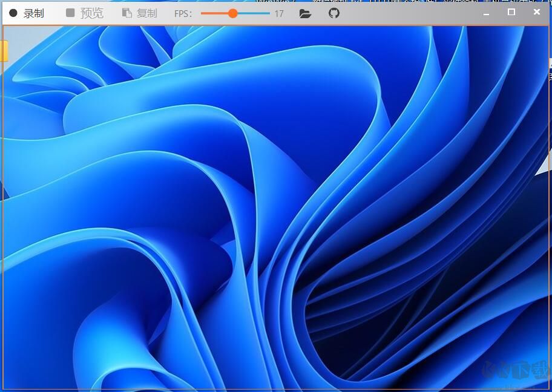The image size is (552, 392).
Task: Click the yellow tab on the left edge
Action: point(3,51)
